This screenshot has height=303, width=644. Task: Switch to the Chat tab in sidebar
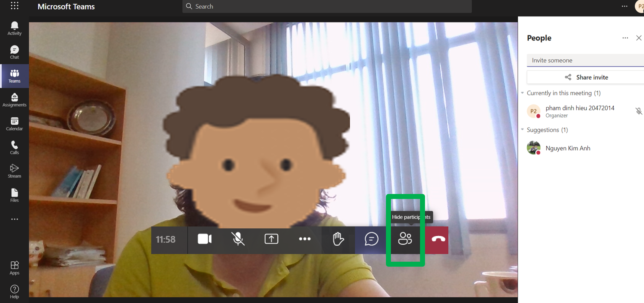15,52
